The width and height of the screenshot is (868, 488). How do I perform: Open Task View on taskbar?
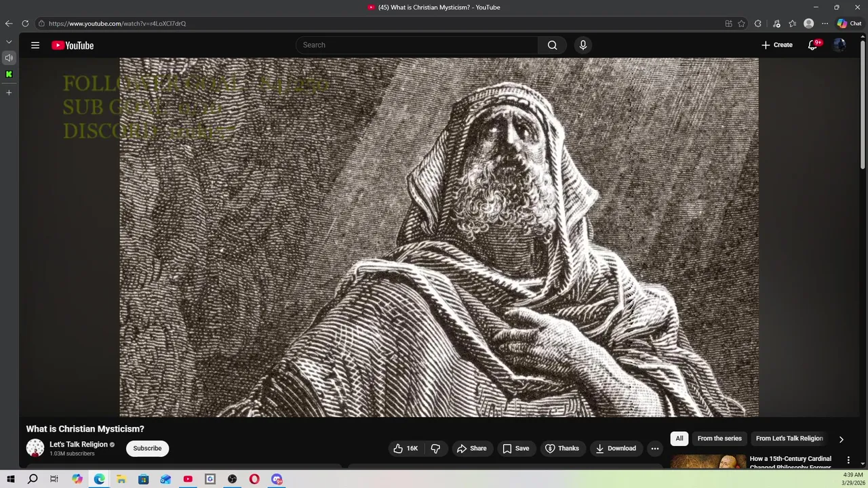54,479
